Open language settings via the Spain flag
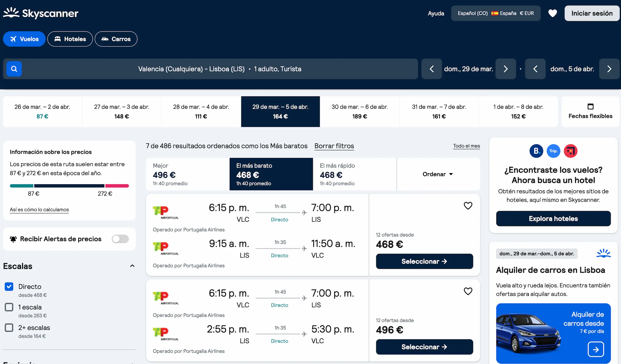This screenshot has width=621, height=364. 495,13
